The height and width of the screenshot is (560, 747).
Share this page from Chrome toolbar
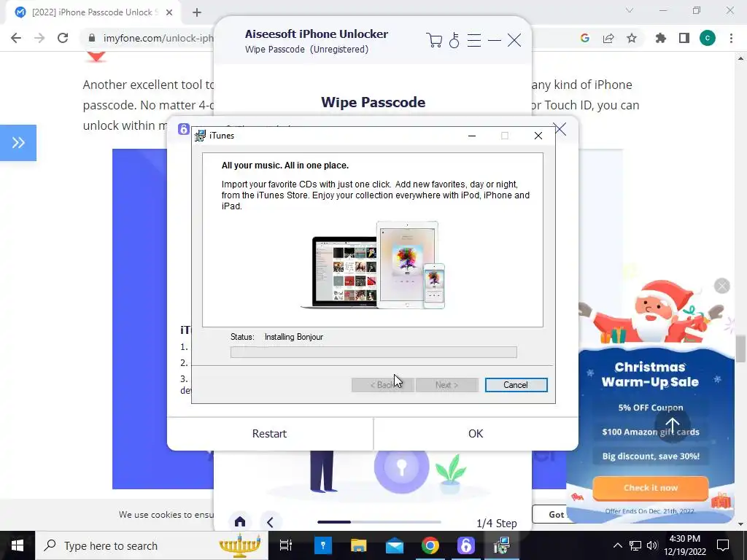pos(608,38)
